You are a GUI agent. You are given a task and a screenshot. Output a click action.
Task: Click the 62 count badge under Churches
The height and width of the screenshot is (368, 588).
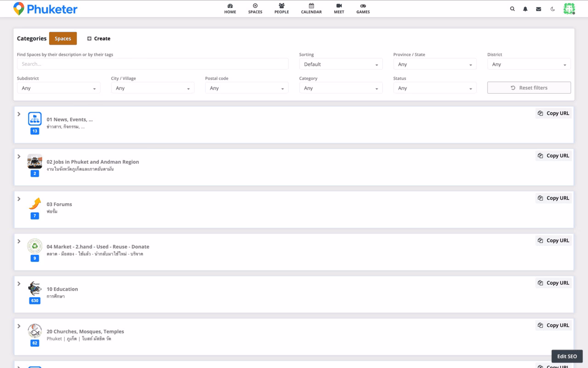35,343
